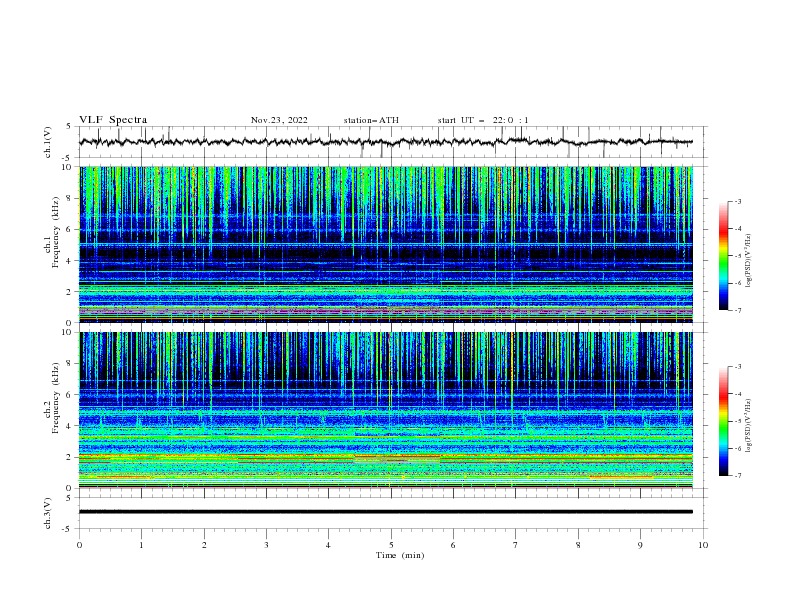This screenshot has height=612, width=792.
Task: Click the 'VLF Spectra' title text
Action: tap(113, 120)
